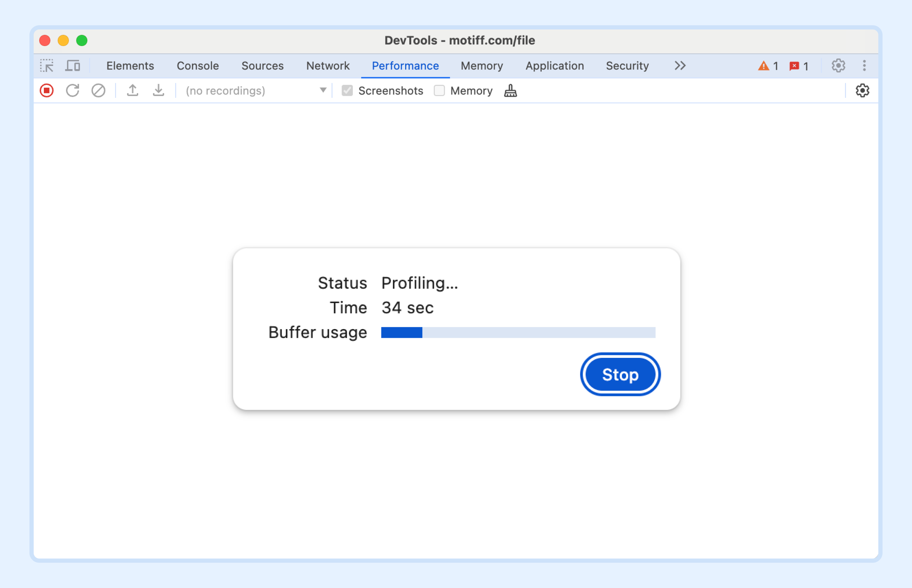Image resolution: width=912 pixels, height=588 pixels.
Task: Select the Performance tab
Action: [405, 65]
